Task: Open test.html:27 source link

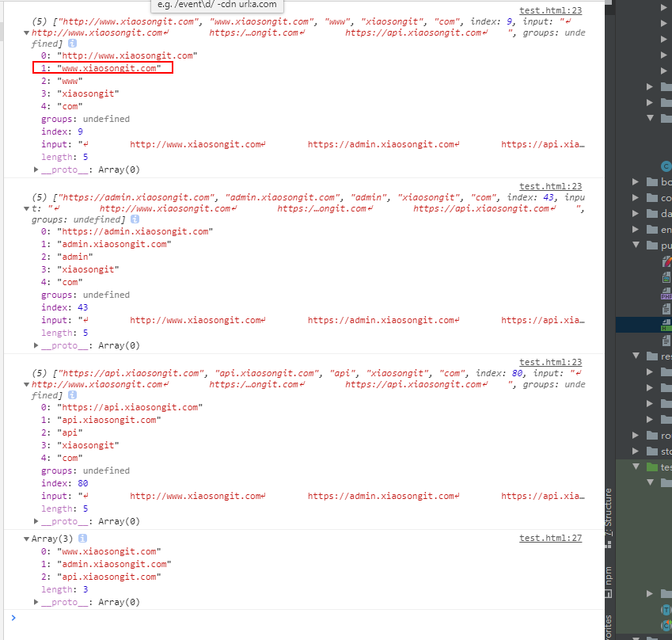Action: tap(550, 539)
